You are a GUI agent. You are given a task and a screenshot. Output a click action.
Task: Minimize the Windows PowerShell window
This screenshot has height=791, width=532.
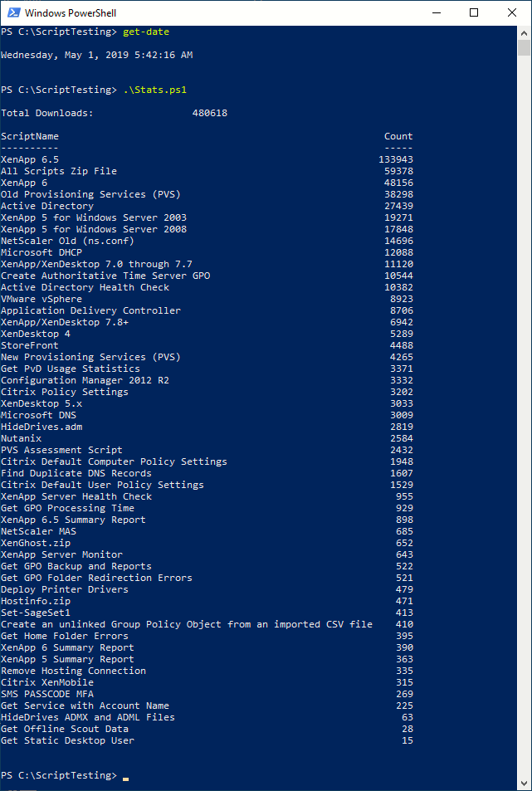(x=436, y=12)
